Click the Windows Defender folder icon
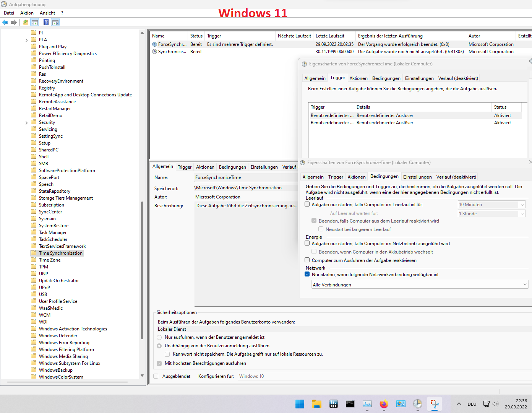 pos(34,335)
